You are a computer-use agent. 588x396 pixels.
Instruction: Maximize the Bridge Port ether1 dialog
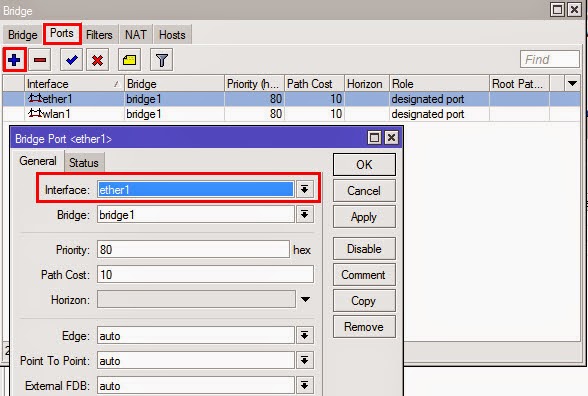tap(374, 138)
